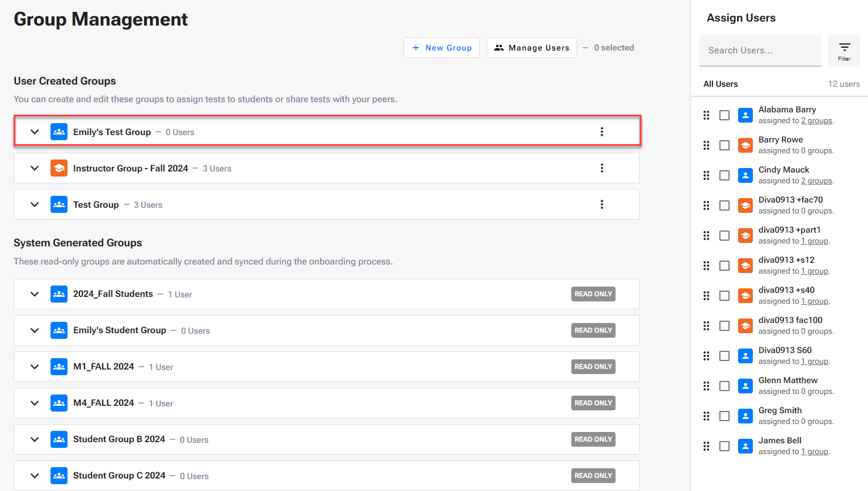Screen dimensions: 868x491
Task: Expand the M1_FALL 2024 group
Action: [x=35, y=367]
